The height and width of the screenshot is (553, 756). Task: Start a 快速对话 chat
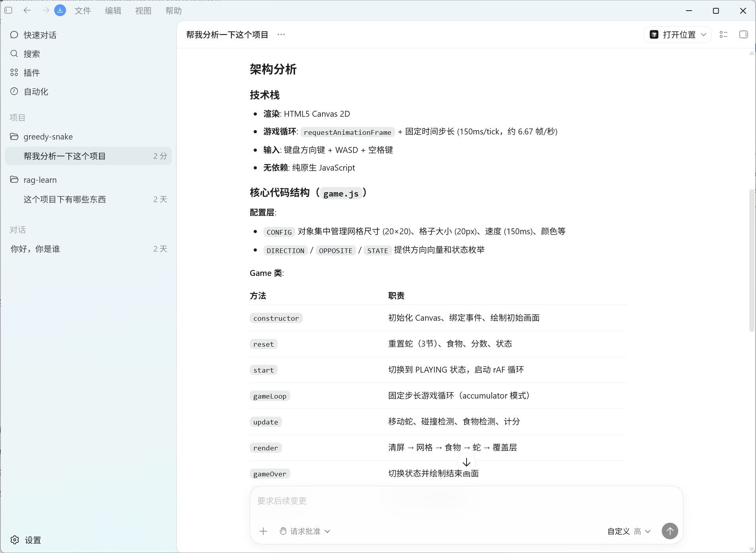(88, 35)
